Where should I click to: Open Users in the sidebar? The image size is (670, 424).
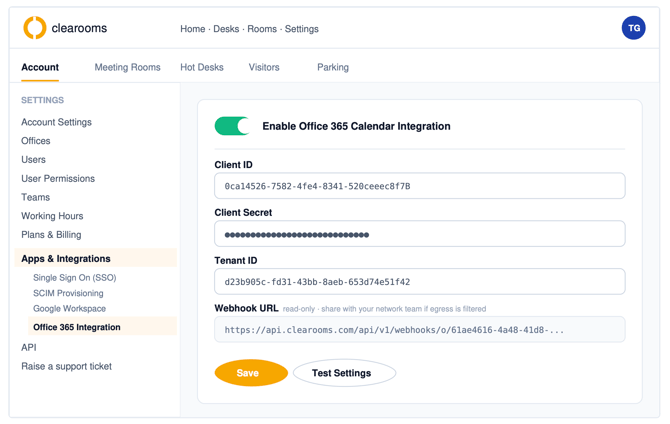(33, 159)
